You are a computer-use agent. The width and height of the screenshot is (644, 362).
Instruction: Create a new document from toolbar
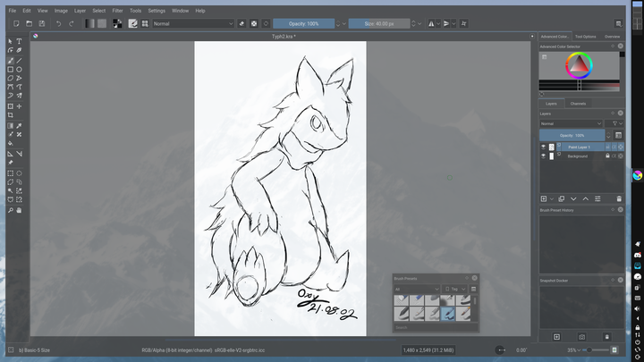pos(16,24)
